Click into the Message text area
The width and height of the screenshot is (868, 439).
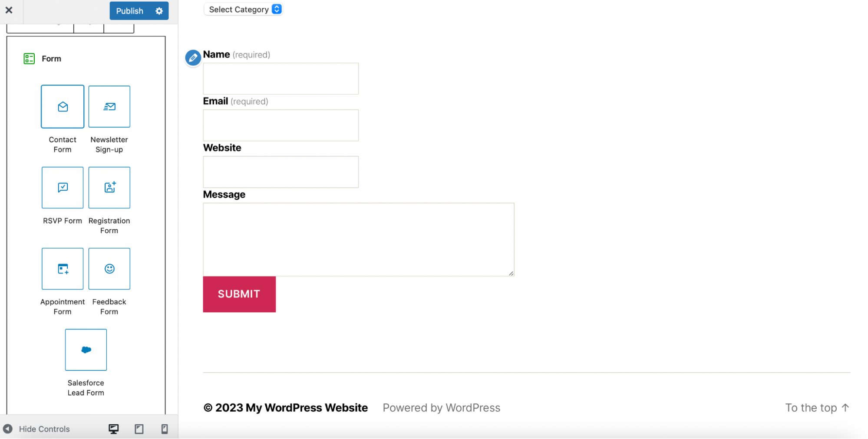pos(358,239)
